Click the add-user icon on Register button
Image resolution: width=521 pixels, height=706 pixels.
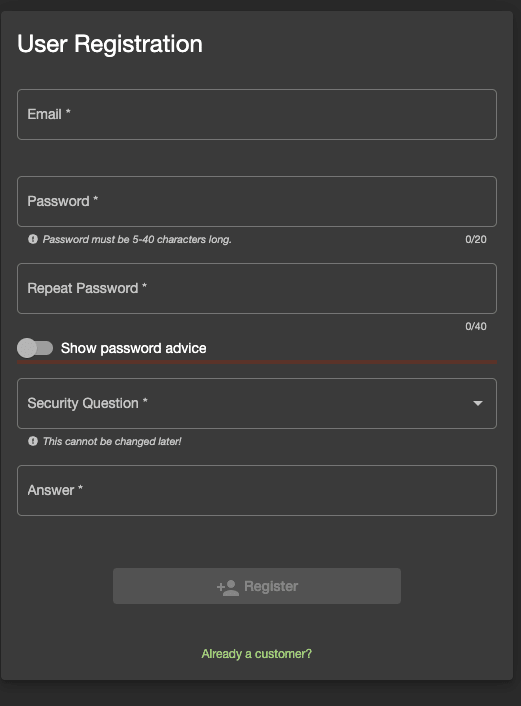(x=228, y=587)
